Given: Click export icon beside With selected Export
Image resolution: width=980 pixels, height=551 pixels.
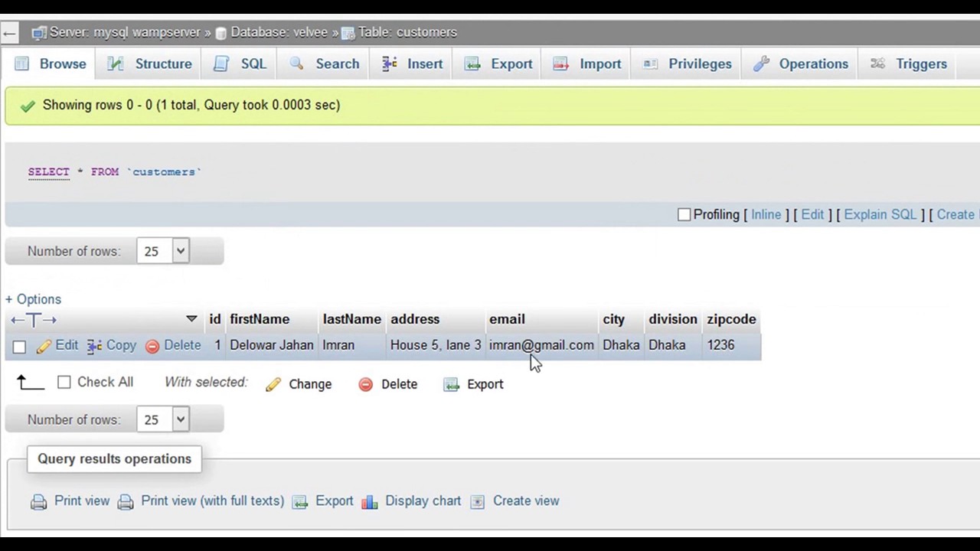Looking at the screenshot, I should [452, 384].
